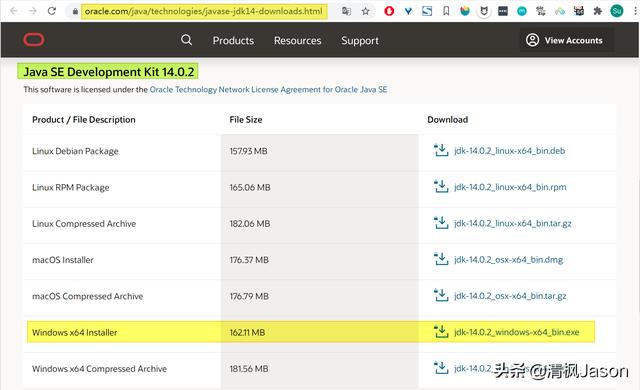
Task: Open the blue S square extension icon
Action: 427,11
